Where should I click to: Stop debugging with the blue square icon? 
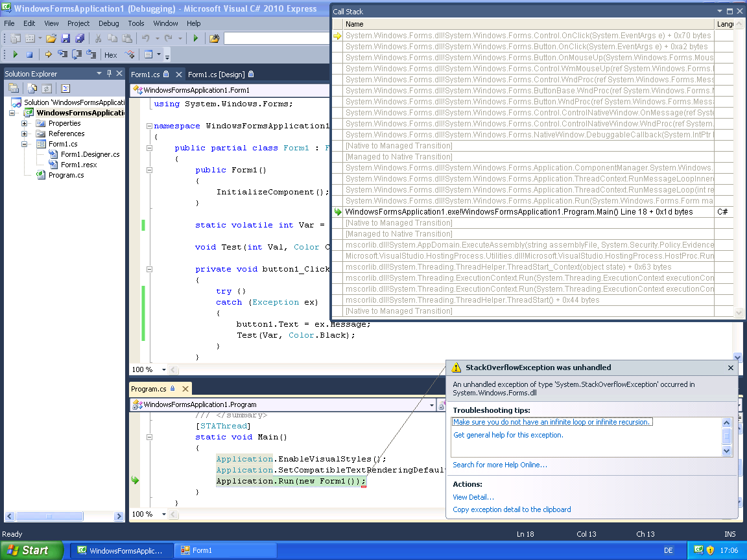(30, 54)
